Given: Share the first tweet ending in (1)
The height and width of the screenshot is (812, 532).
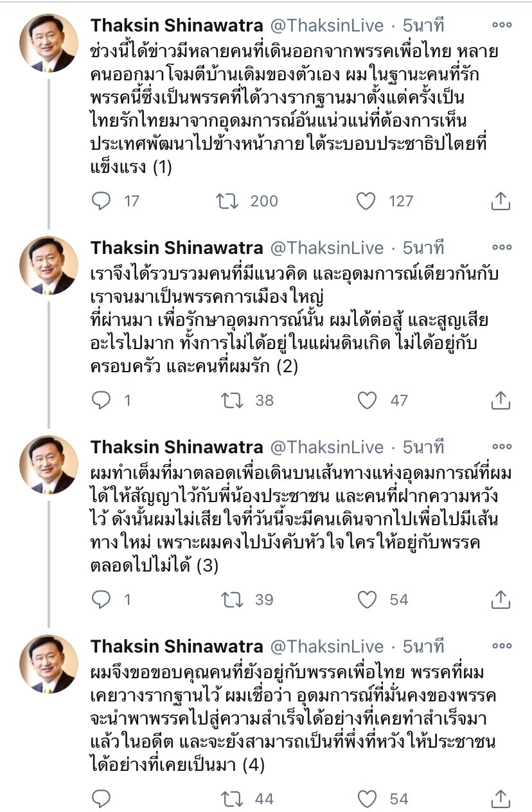Looking at the screenshot, I should (x=500, y=201).
